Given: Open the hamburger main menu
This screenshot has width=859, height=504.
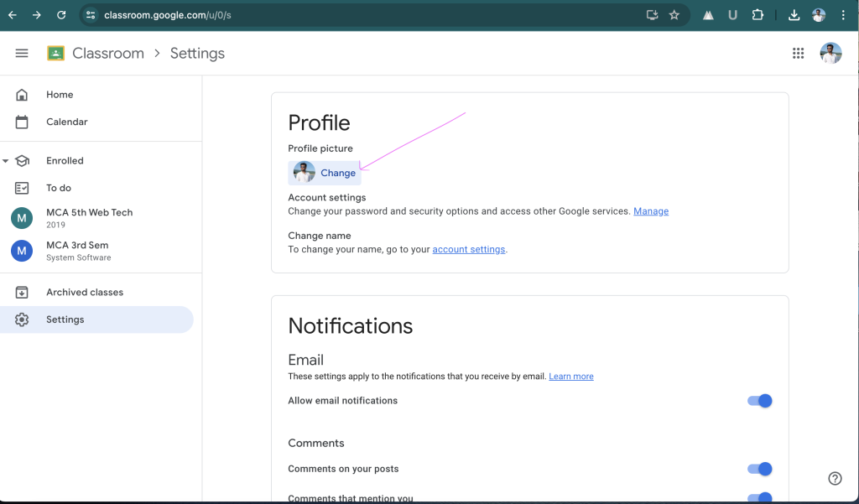Looking at the screenshot, I should (x=22, y=53).
